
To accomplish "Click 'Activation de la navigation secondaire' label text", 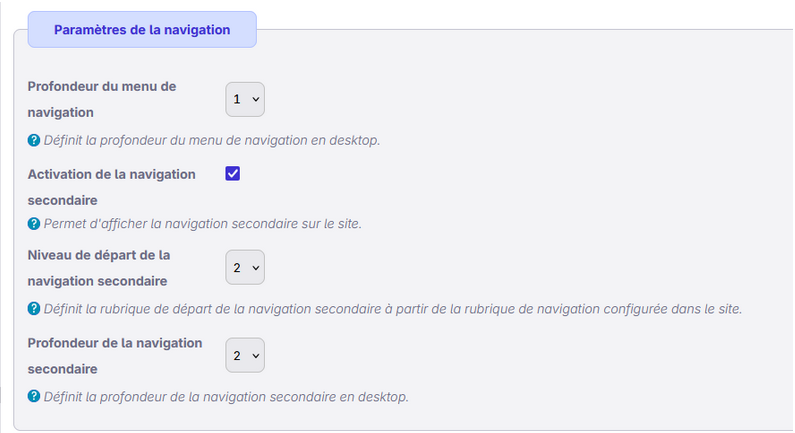I will pos(111,186).
